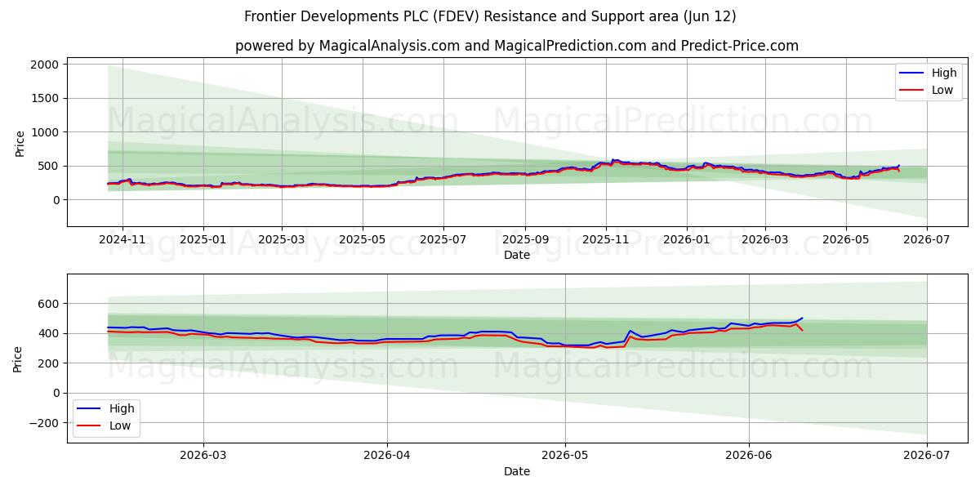Click the '2025-01' x-axis label on top chart
The width and height of the screenshot is (980, 490).
click(203, 239)
